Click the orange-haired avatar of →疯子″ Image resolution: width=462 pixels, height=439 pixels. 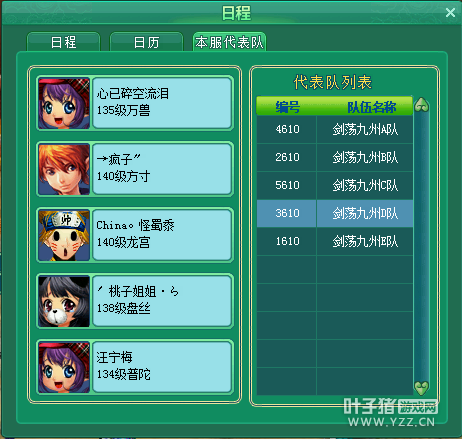coord(64,169)
